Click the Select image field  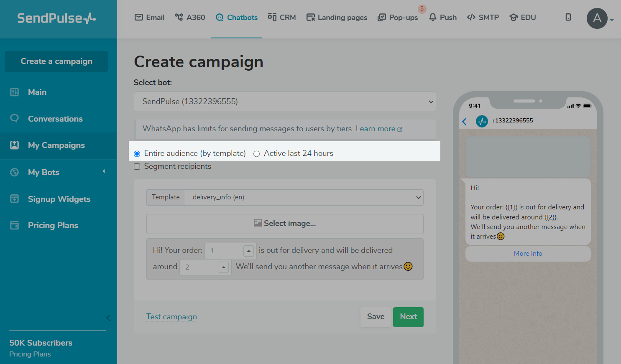284,224
